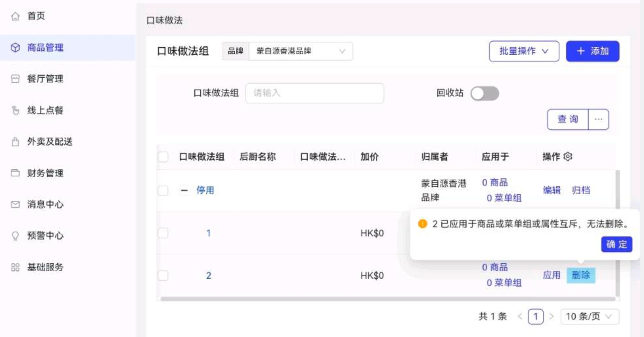The height and width of the screenshot is (337, 644).
Task: Tick the checkbox for row 1
Action: coord(163,233)
